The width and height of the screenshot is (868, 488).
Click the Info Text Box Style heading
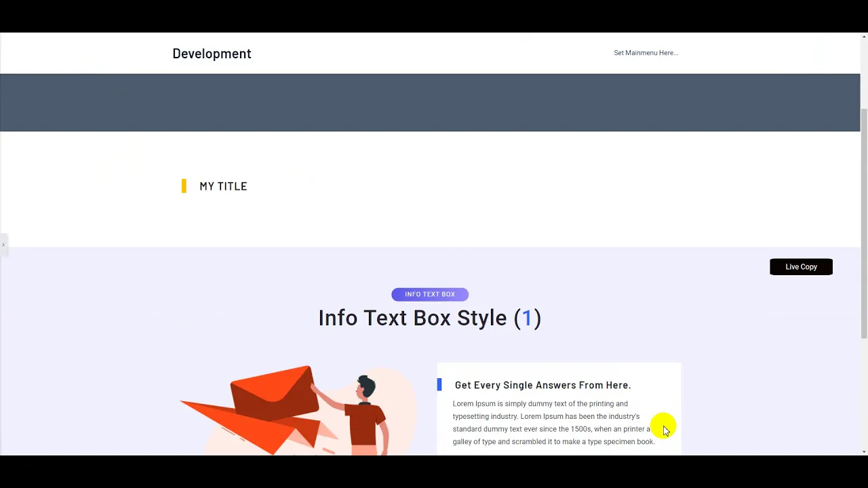pyautogui.click(x=430, y=318)
